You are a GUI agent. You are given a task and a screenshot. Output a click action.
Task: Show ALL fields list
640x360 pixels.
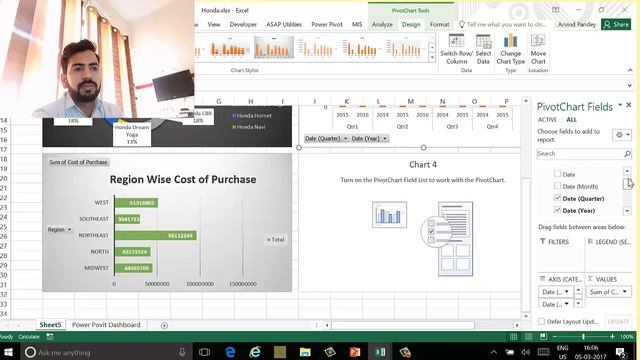click(571, 120)
